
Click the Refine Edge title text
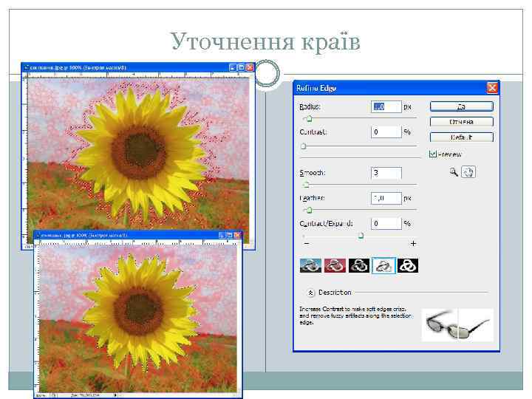click(x=316, y=88)
